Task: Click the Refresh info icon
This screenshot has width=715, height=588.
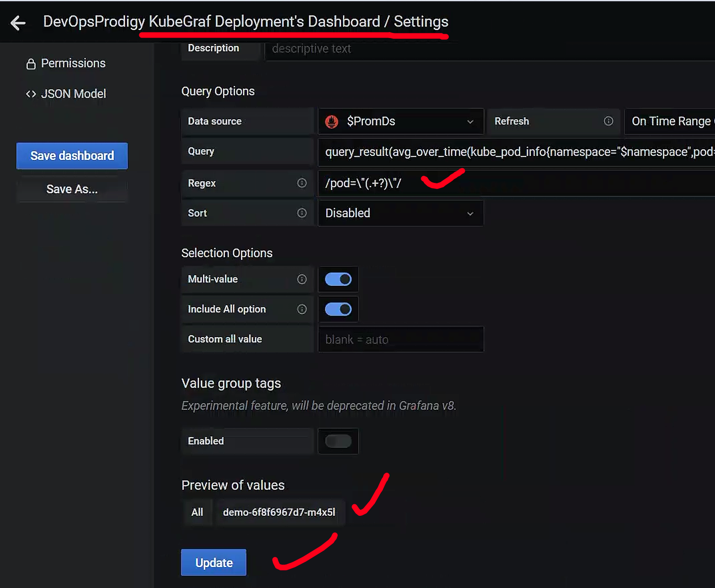Action: (608, 121)
